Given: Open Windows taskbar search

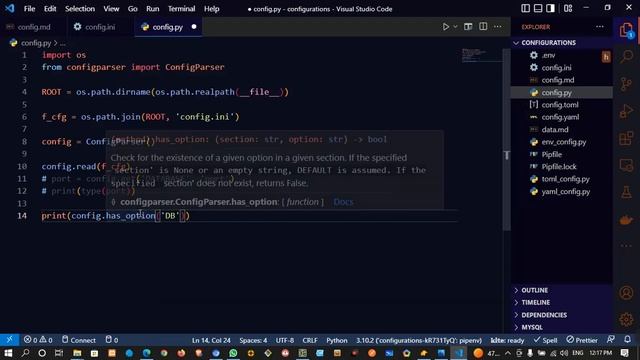Looking at the screenshot, I should [25, 353].
